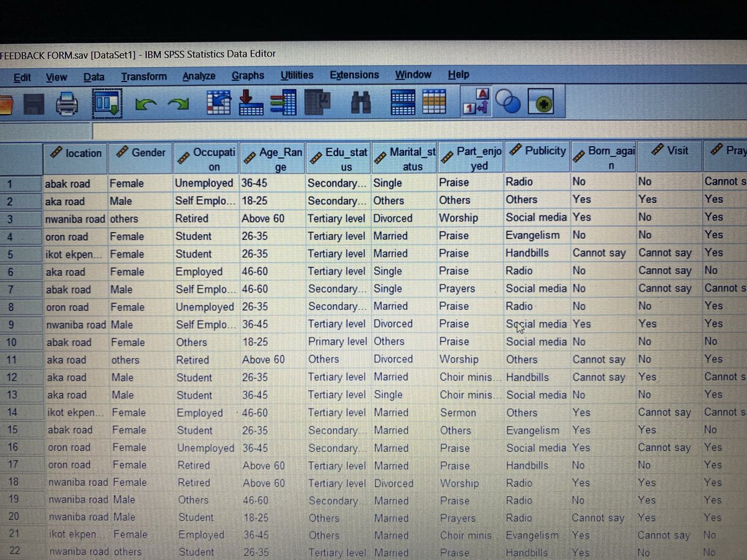Viewport: 747px width, 560px height.
Task: Open the Help menu
Action: 459,74
